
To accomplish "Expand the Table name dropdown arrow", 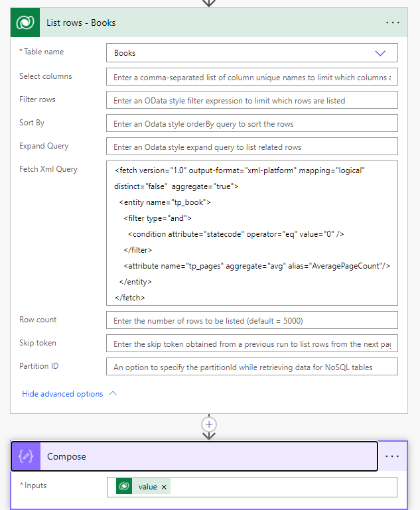I will coord(380,53).
